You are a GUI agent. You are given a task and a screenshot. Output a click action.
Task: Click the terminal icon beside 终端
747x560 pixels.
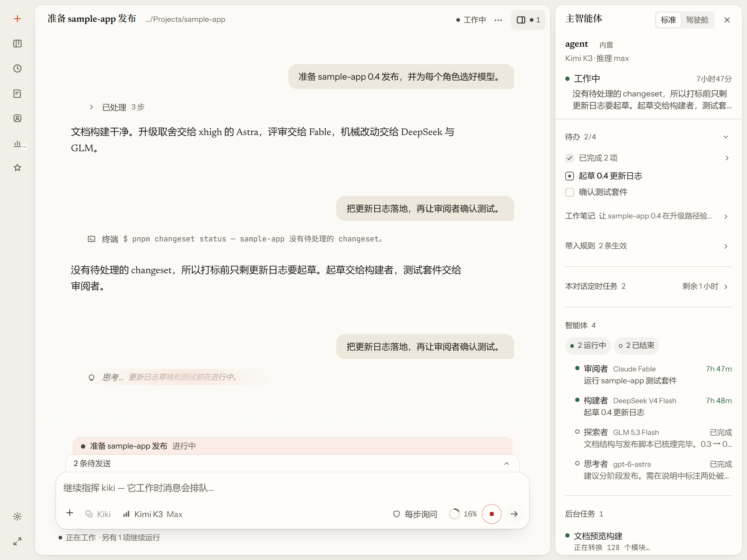(92, 239)
